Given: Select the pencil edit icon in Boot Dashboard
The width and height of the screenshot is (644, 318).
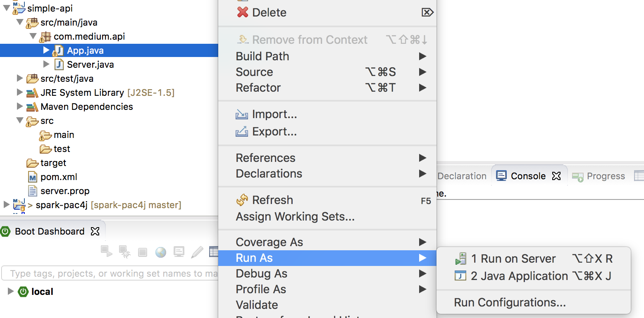Looking at the screenshot, I should coord(197,252).
